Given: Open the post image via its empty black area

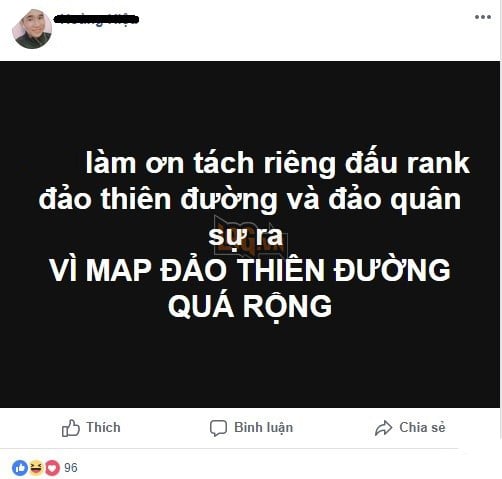Looking at the screenshot, I should (x=250, y=367).
